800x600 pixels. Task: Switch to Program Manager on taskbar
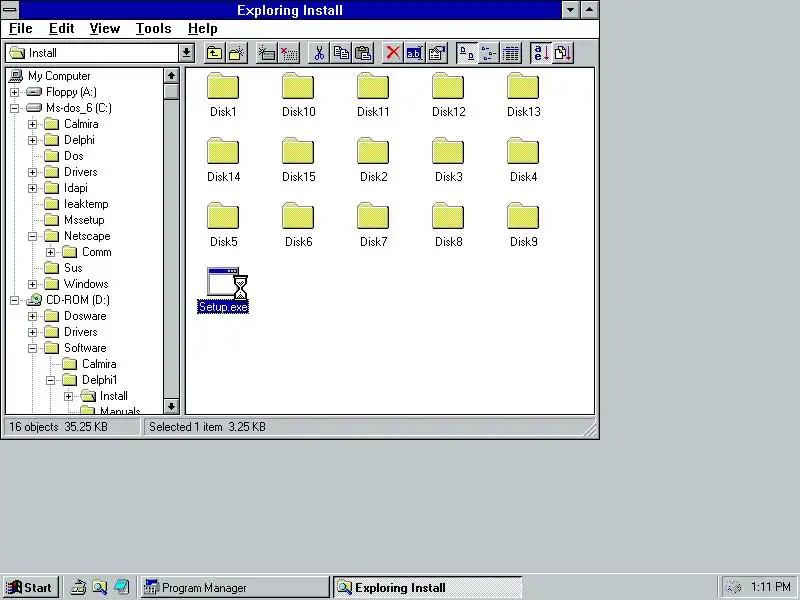(x=235, y=588)
